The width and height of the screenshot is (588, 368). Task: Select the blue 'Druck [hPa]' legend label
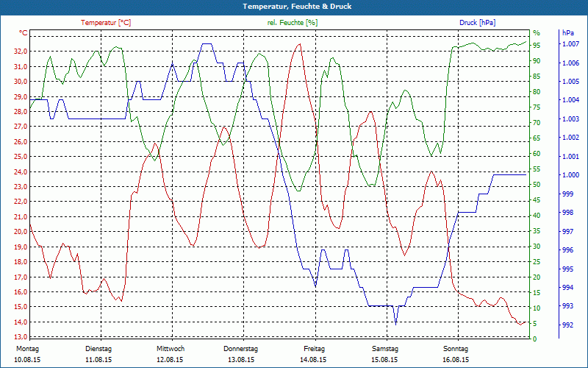pyautogui.click(x=477, y=23)
